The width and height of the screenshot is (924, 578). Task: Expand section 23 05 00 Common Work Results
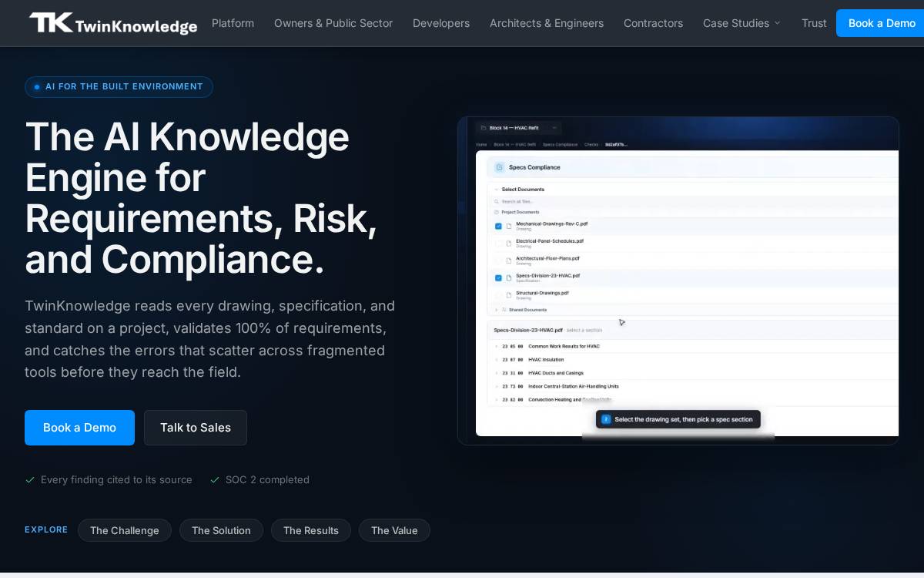tap(497, 347)
